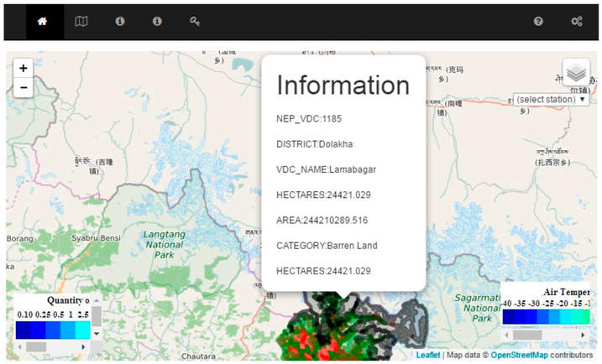Open the map layers control
The width and height of the screenshot is (602, 364).
tap(576, 73)
